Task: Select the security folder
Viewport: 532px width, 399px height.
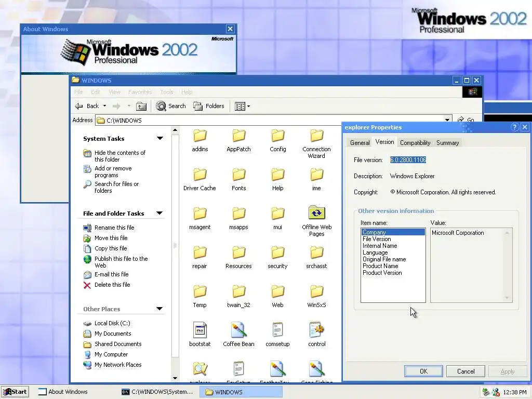Action: pos(277,258)
